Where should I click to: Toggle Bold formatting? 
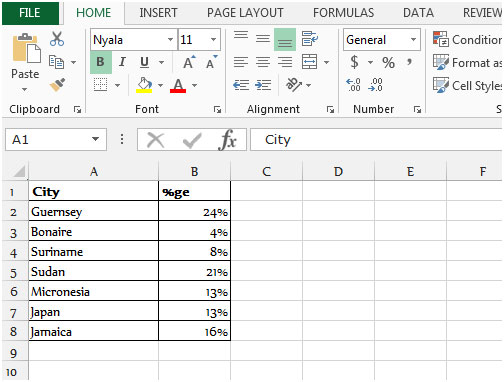coord(100,62)
